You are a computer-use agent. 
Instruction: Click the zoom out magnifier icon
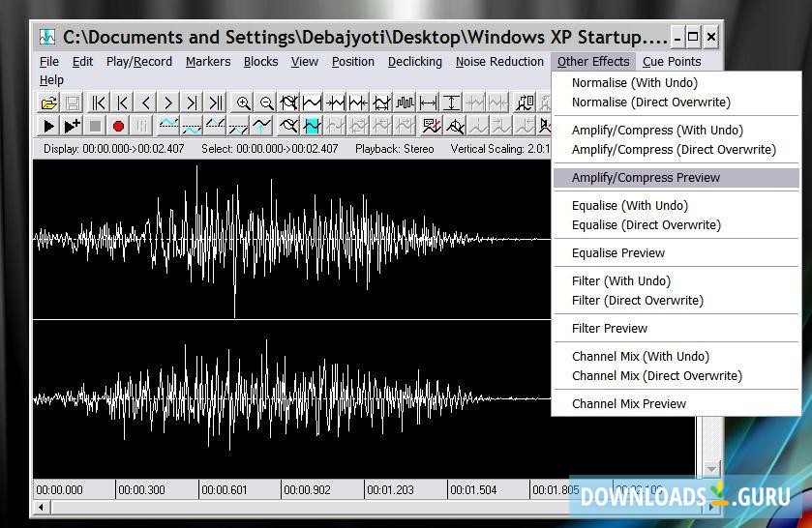[266, 103]
